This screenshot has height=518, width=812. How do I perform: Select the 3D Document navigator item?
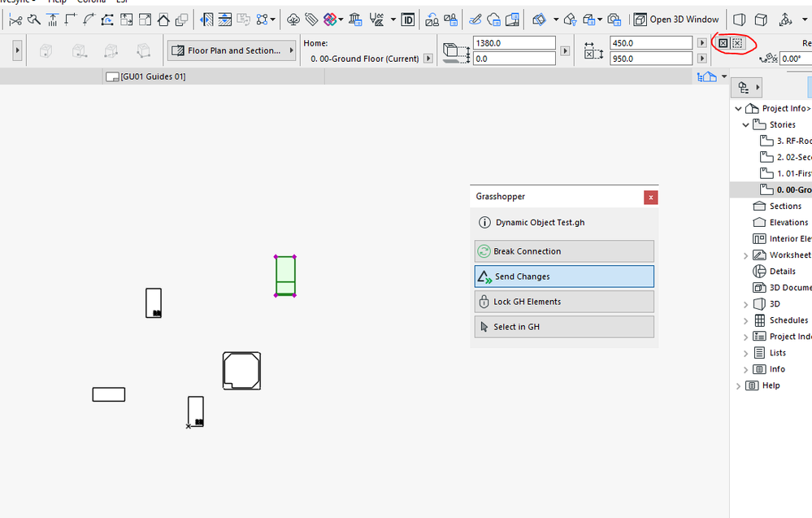coord(782,288)
